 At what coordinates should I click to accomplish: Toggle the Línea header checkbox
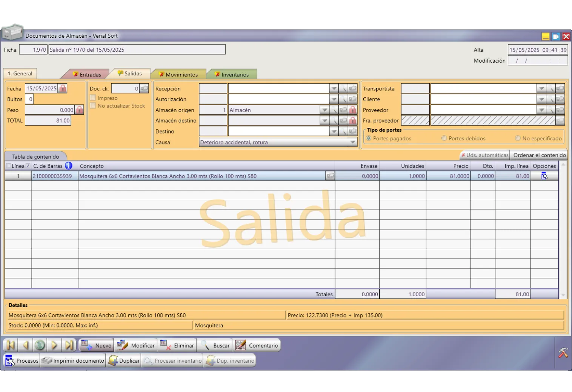coord(9,166)
